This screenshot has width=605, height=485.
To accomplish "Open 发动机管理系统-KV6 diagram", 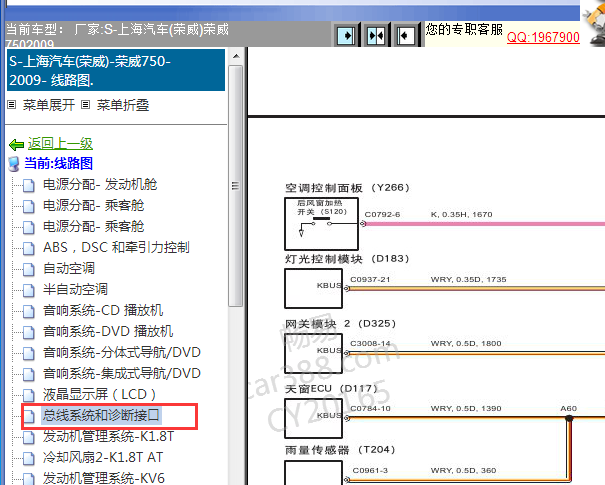I will [x=103, y=478].
